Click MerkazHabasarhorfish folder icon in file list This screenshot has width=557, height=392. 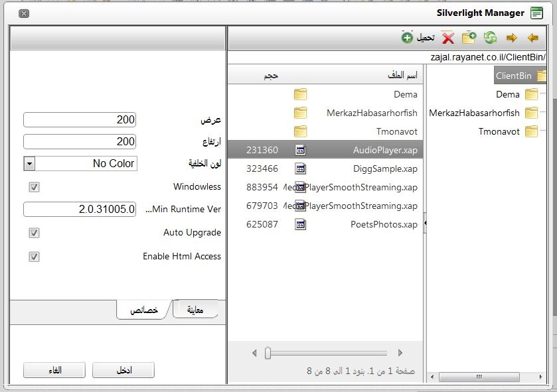[x=300, y=113]
